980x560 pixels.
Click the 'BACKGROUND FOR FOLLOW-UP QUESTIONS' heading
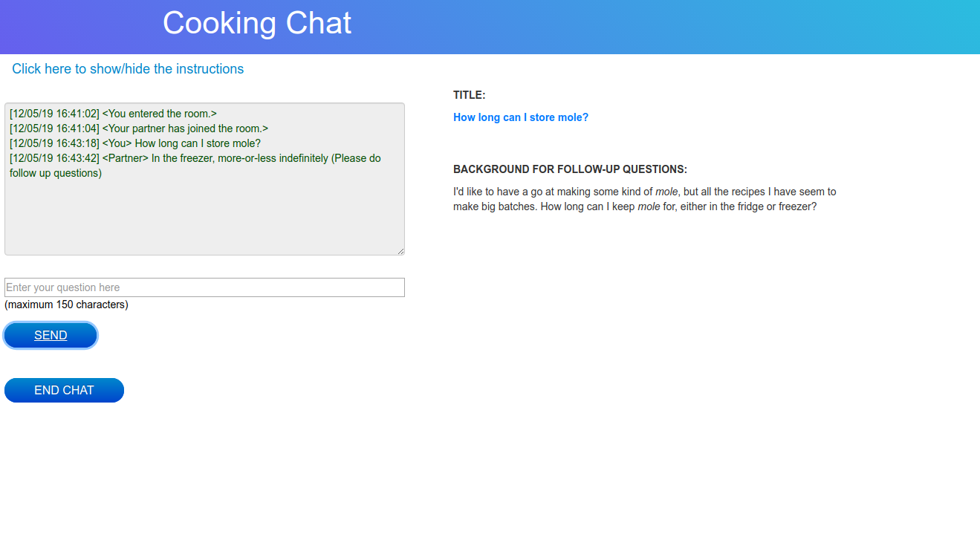pos(570,169)
